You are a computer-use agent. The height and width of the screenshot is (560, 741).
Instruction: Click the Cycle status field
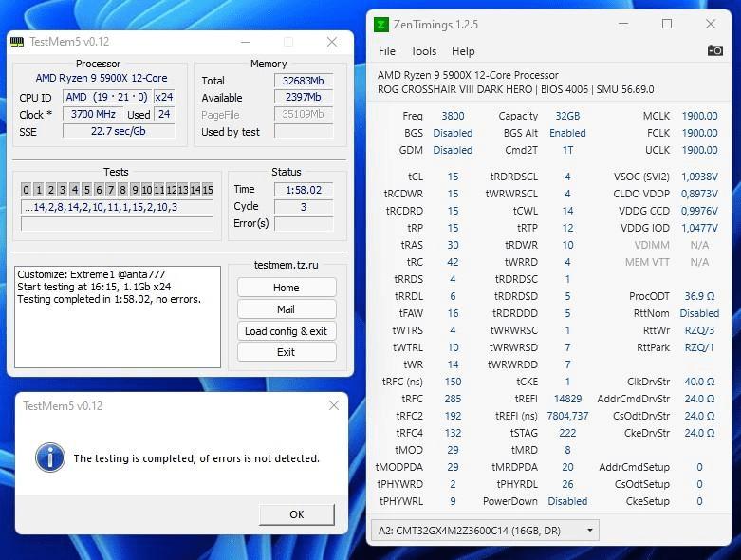304,207
